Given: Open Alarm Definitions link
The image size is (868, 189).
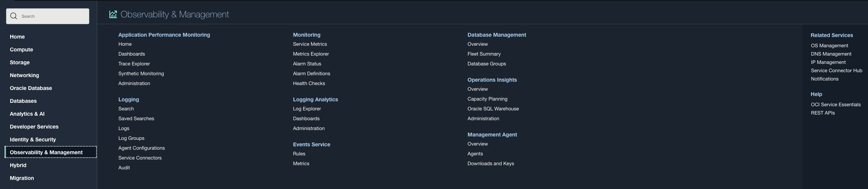Looking at the screenshot, I should click(311, 74).
